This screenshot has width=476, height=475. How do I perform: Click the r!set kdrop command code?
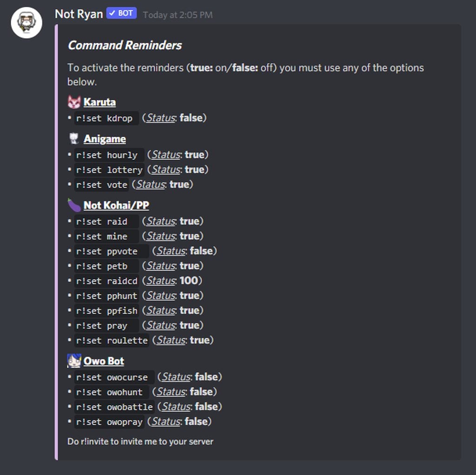click(106, 118)
